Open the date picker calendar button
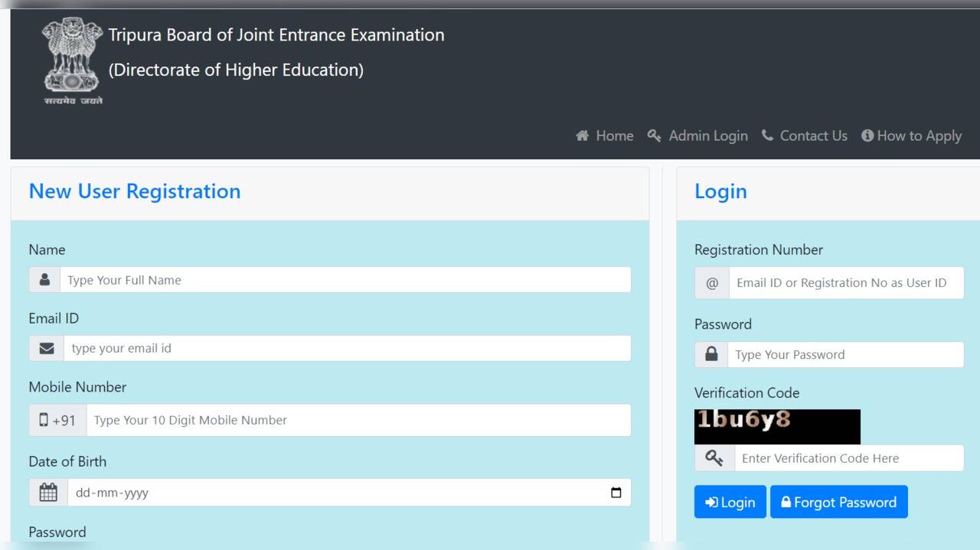 [x=616, y=493]
